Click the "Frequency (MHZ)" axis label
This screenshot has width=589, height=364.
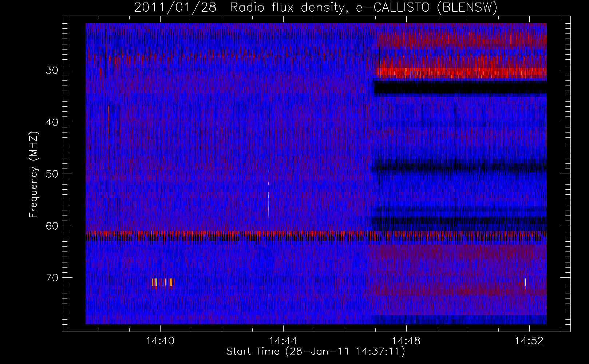(x=33, y=174)
